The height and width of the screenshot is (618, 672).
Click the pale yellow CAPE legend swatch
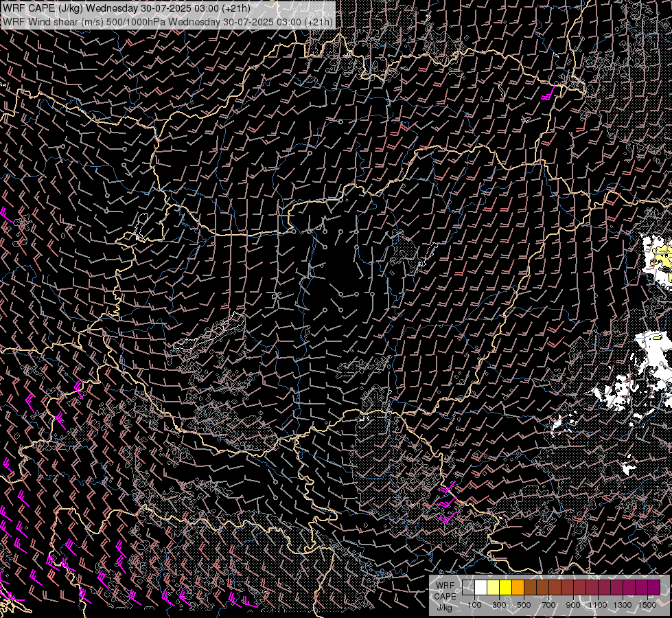click(x=494, y=588)
